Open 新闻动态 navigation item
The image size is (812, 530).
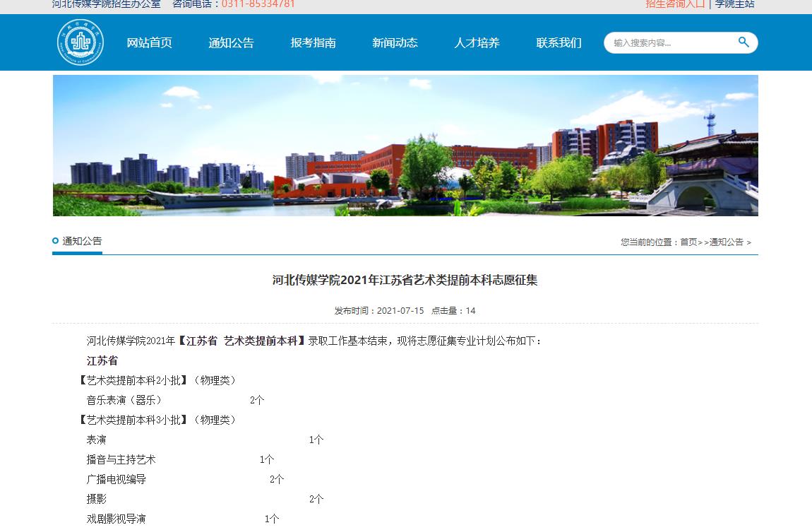coord(395,43)
